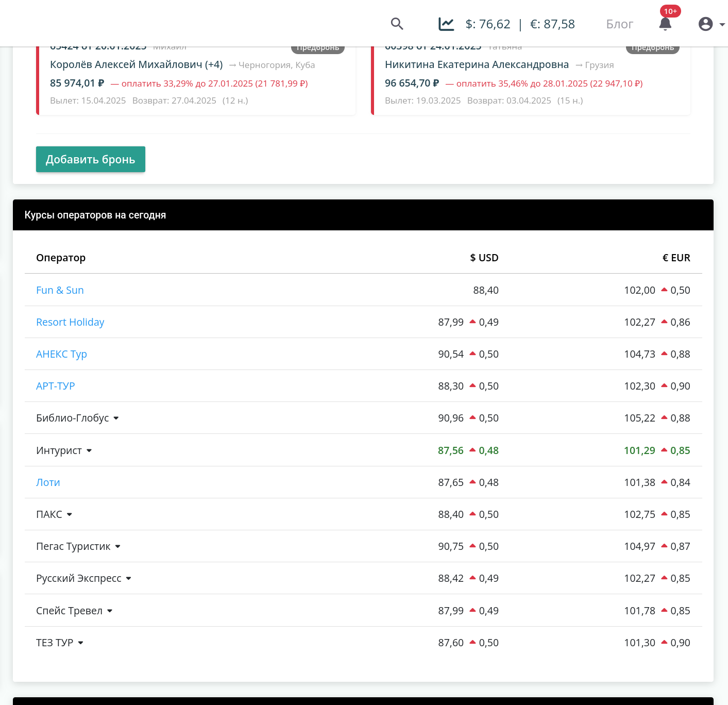Click the Курсы операторов на сегодня heading
Viewport: 728px width, 705px height.
click(95, 215)
